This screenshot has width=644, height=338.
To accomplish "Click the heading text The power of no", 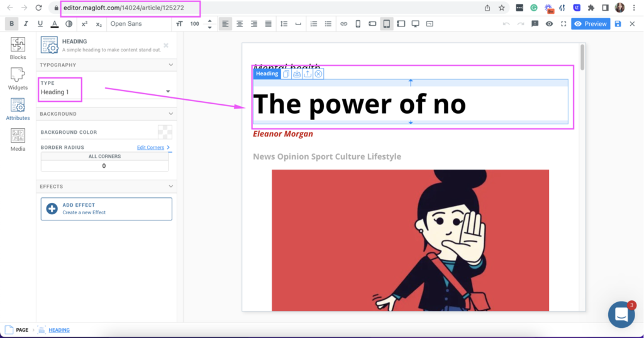I will [x=359, y=104].
